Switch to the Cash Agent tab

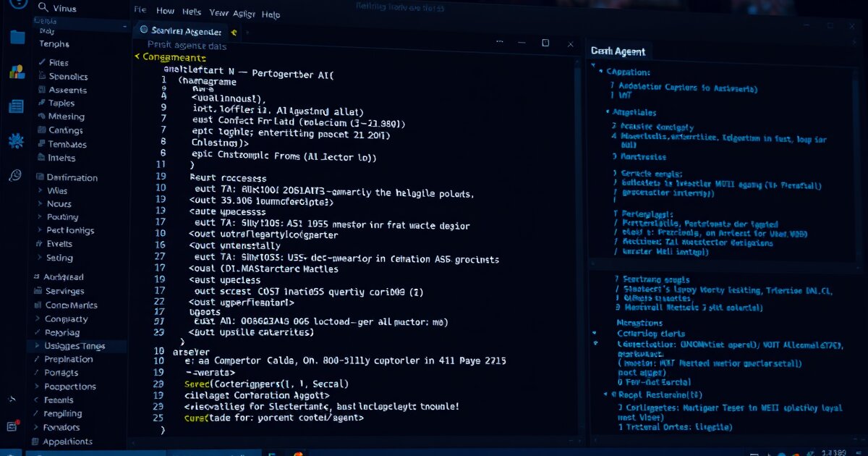point(618,51)
